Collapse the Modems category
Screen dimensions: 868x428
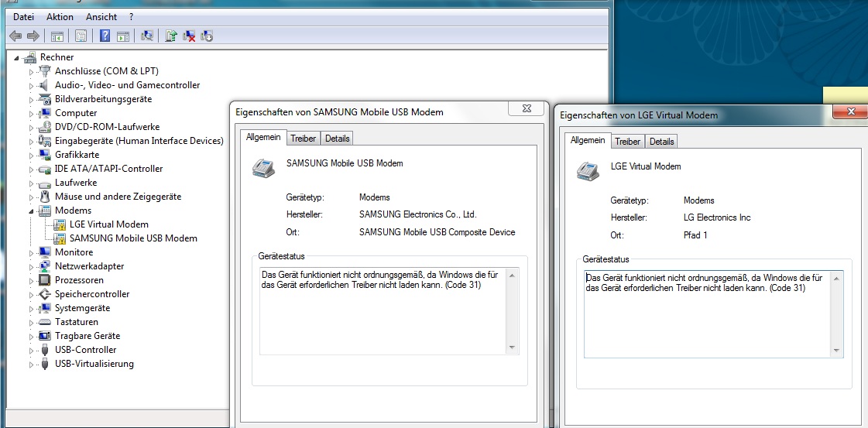coord(31,211)
